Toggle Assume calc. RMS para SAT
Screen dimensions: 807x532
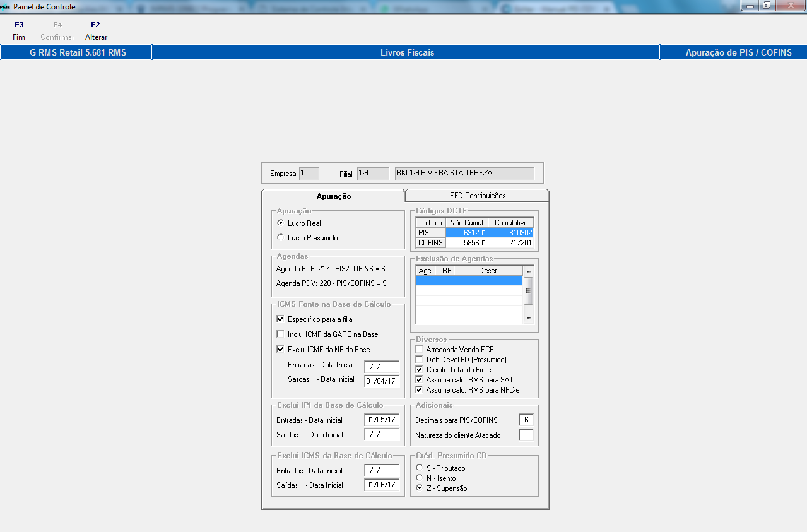click(464, 379)
